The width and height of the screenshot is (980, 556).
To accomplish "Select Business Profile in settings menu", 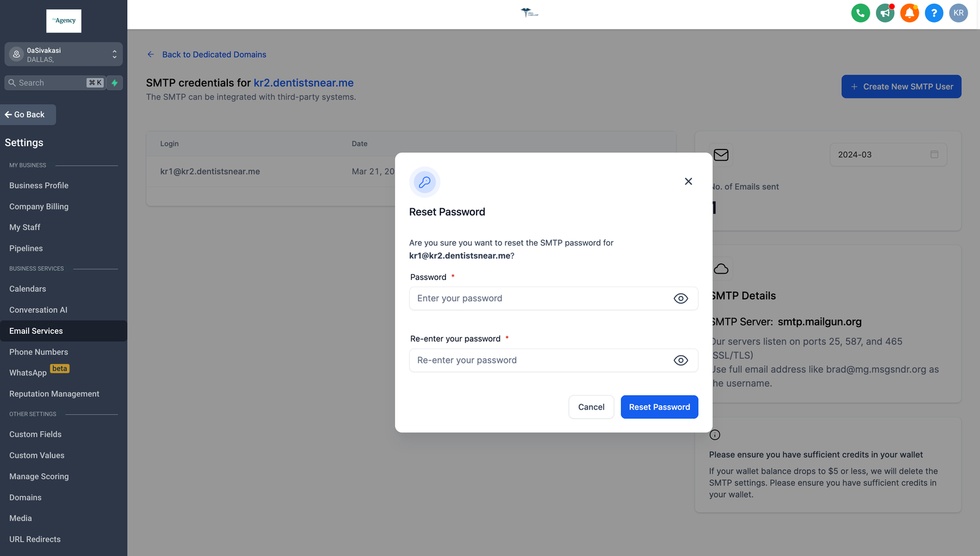I will (x=39, y=186).
